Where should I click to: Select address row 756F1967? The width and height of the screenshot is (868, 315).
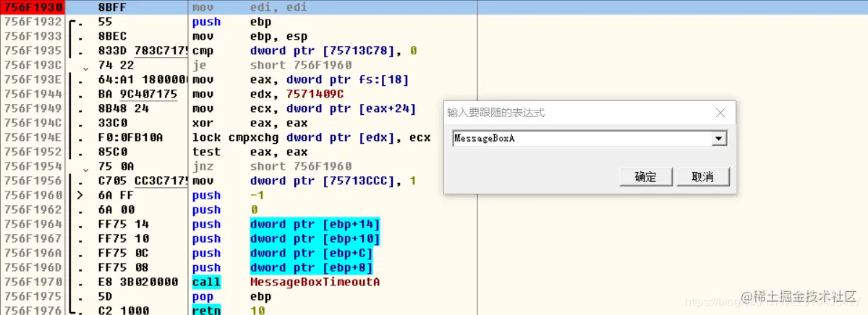33,238
